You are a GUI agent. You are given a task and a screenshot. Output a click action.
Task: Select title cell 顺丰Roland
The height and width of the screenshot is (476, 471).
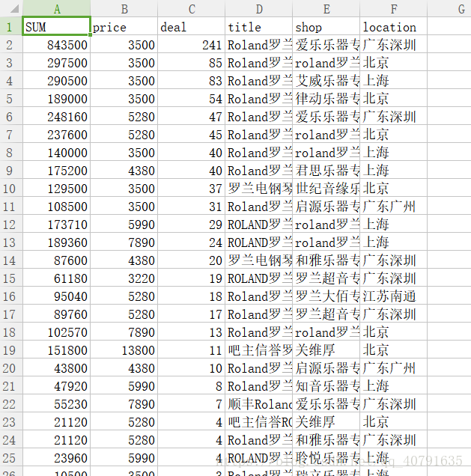[x=259, y=403]
